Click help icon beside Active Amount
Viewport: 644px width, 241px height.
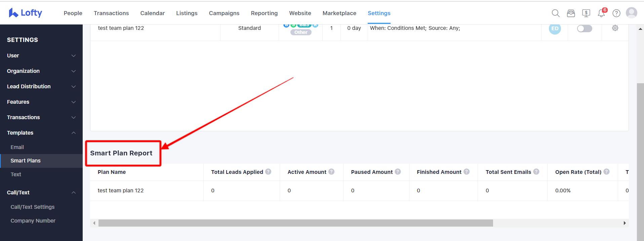click(x=331, y=172)
